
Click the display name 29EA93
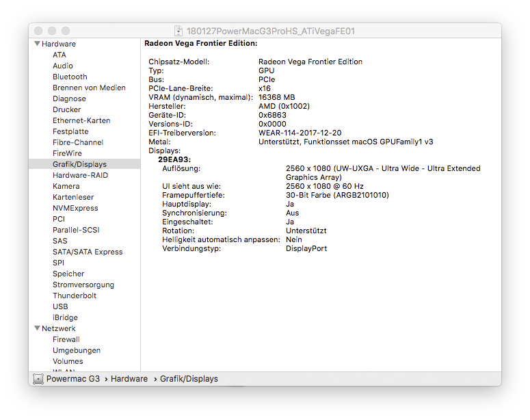coord(174,159)
